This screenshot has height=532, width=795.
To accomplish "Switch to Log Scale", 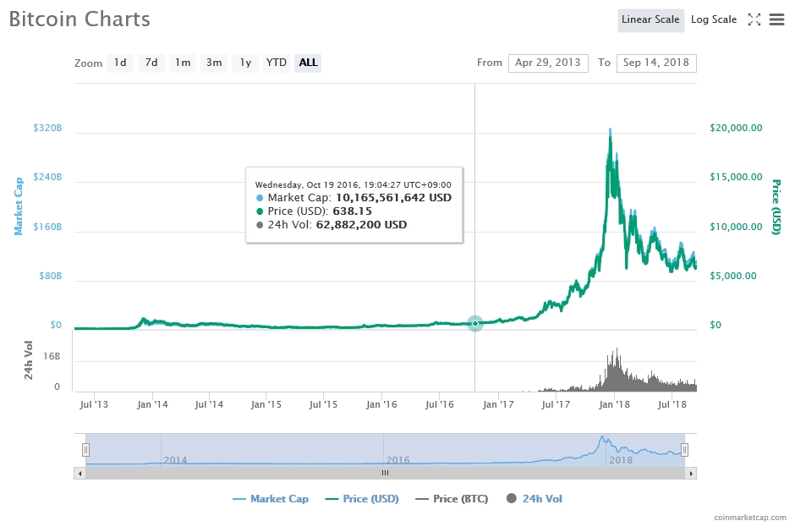I will coord(713,19).
